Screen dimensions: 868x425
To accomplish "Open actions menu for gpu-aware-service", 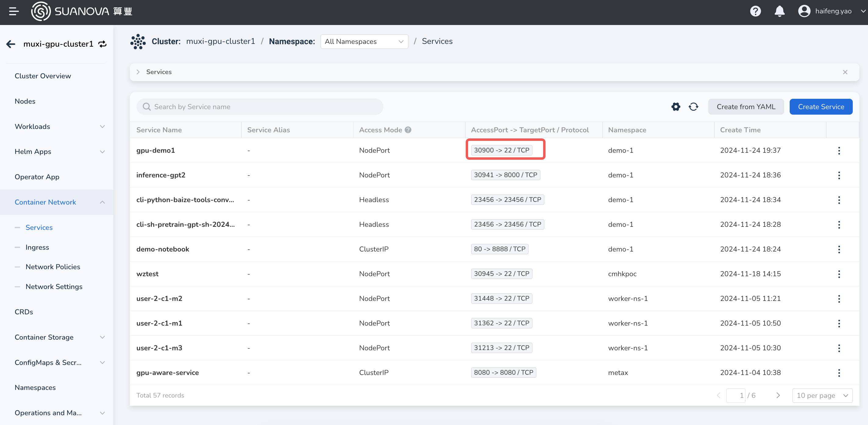I will point(839,373).
